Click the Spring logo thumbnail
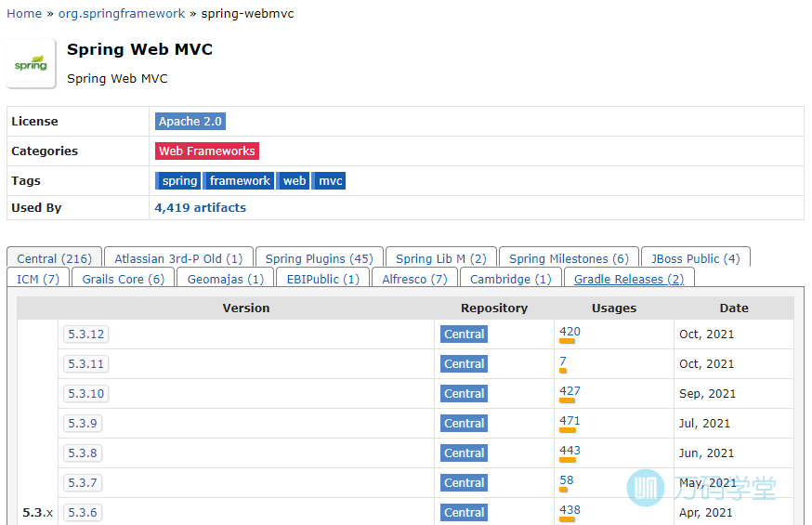This screenshot has width=812, height=525. tap(31, 63)
